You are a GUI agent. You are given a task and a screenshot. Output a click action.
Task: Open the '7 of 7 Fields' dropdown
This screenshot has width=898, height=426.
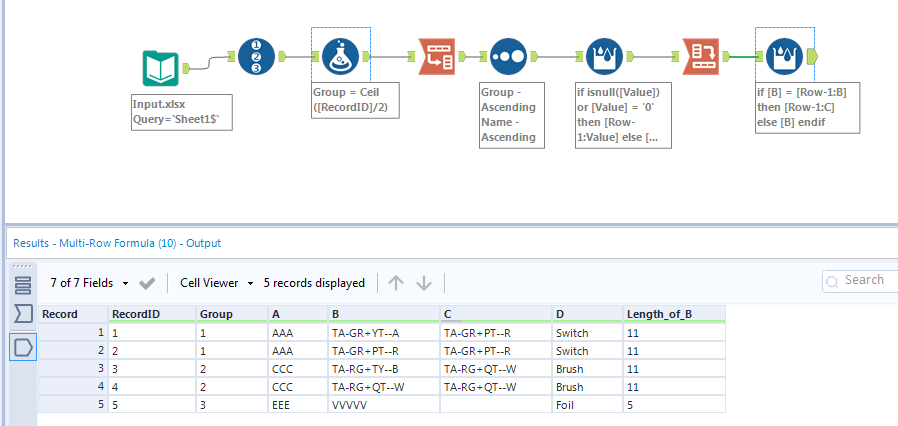click(90, 283)
